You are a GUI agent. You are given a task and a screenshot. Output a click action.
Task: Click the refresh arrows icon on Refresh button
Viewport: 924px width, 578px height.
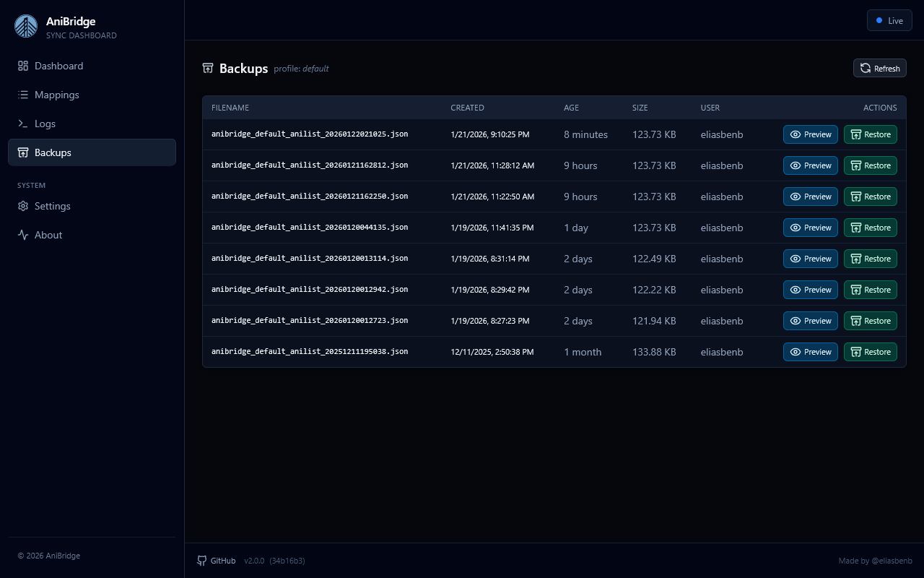[865, 68]
